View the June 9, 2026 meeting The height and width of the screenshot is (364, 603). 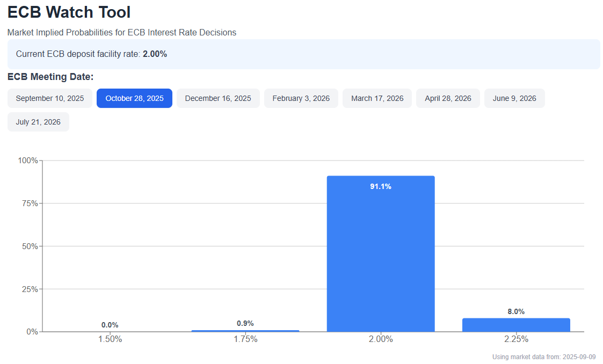tap(514, 98)
